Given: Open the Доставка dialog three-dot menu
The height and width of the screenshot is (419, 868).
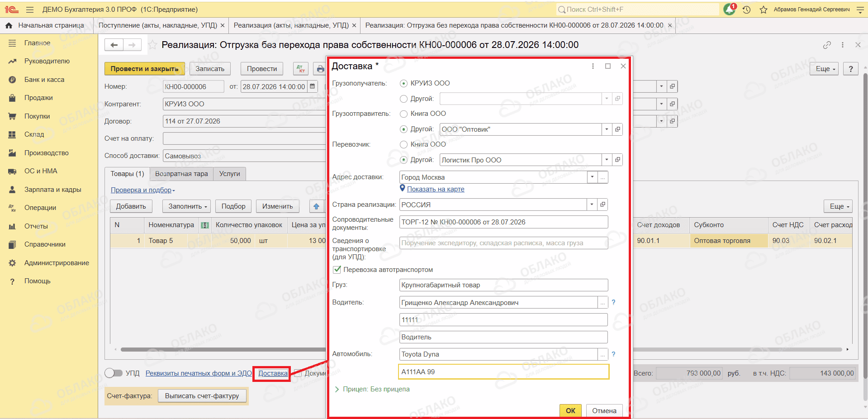Looking at the screenshot, I should (x=593, y=66).
